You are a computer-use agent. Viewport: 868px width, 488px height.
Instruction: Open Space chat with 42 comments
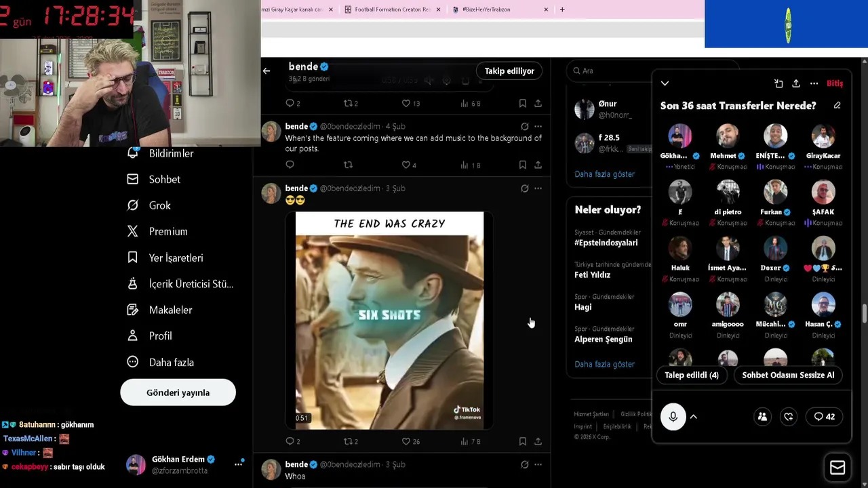824,417
